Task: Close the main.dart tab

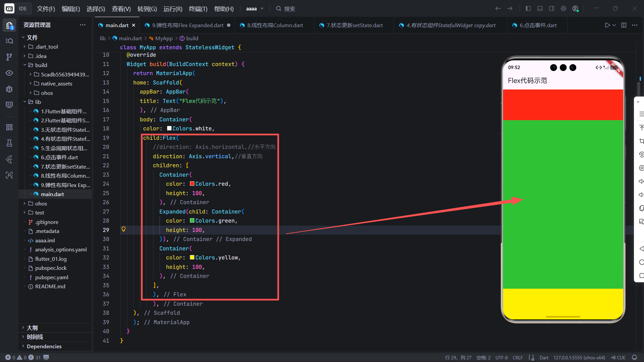Action: click(134, 25)
